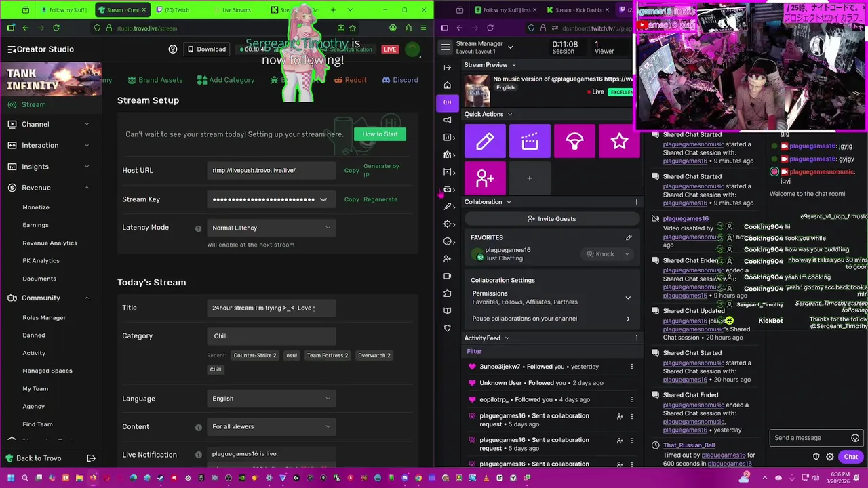Click the Download button in Creator Studio
Viewport: 868px width, 488px height.
click(207, 49)
